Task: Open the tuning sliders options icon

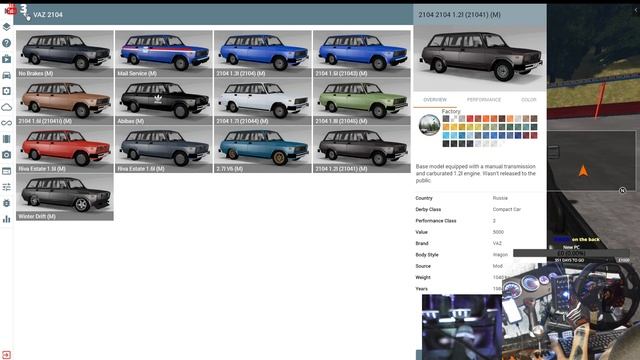Action: (7, 187)
